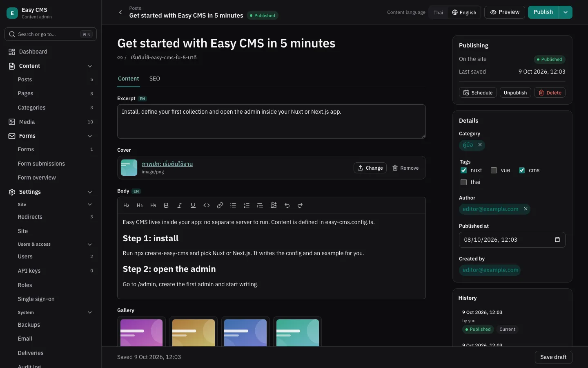Click the Preview button
588x368 pixels.
click(505, 12)
